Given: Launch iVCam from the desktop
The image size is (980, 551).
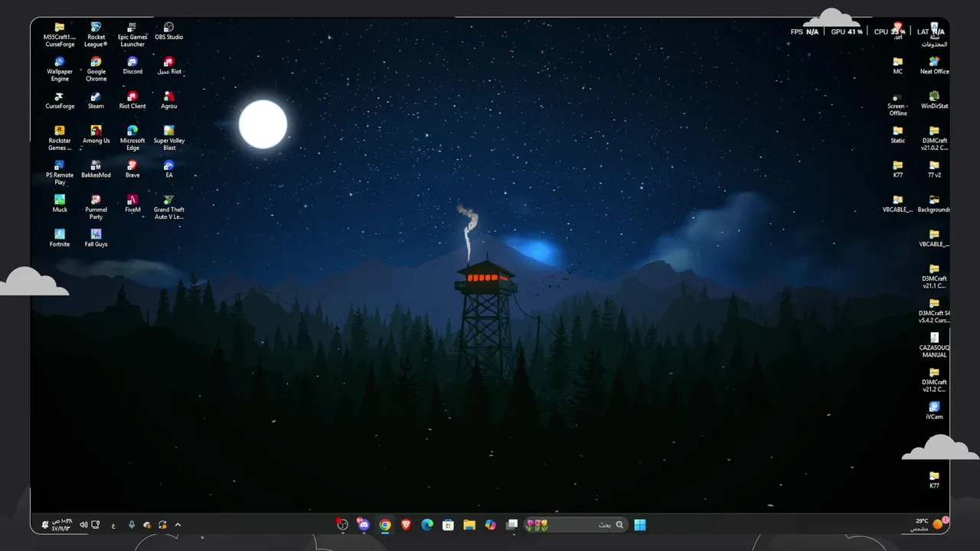Looking at the screenshot, I should (934, 410).
